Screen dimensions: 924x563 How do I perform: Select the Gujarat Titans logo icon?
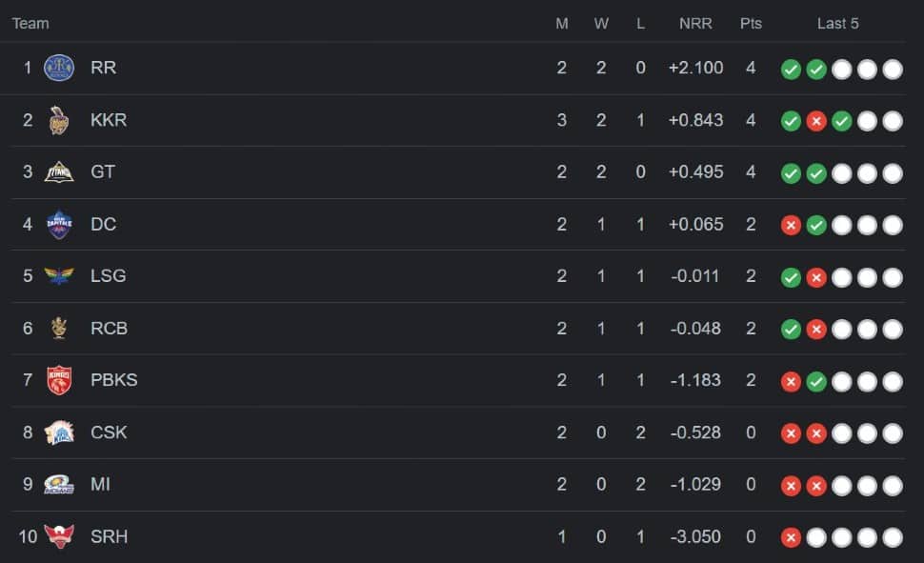(59, 172)
